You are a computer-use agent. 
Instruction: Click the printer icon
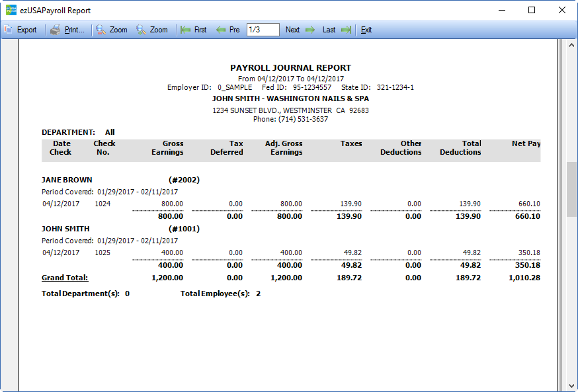[56, 30]
